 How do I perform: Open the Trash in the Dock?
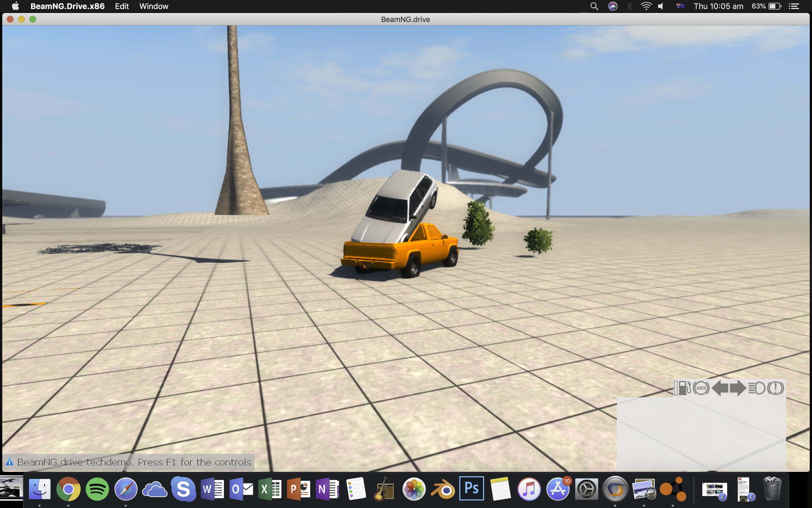pos(772,489)
